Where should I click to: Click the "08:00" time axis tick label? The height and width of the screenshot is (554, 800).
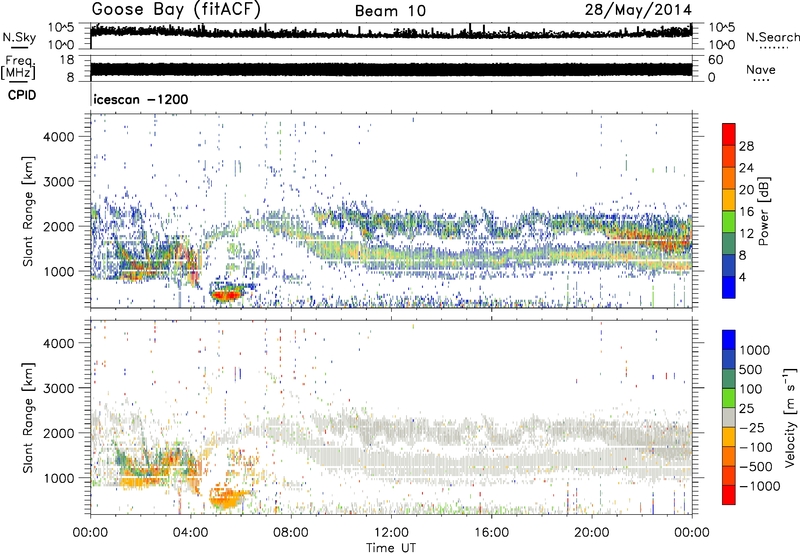[291, 533]
